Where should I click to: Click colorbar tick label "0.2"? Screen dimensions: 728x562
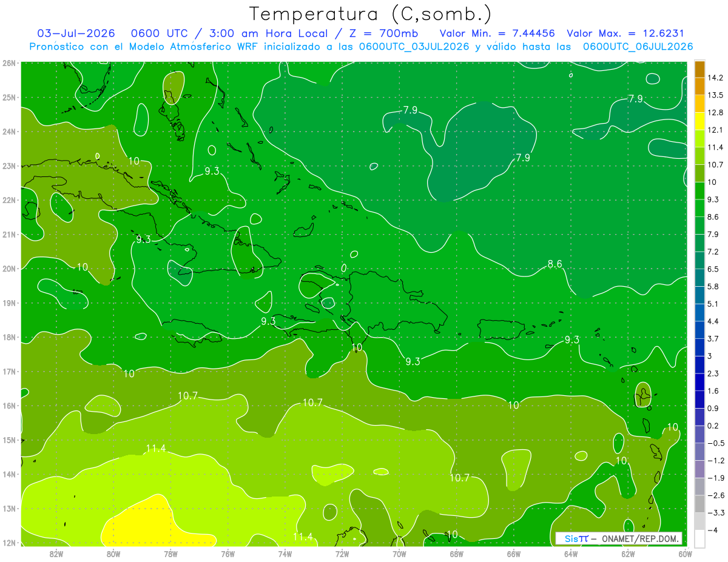click(713, 426)
